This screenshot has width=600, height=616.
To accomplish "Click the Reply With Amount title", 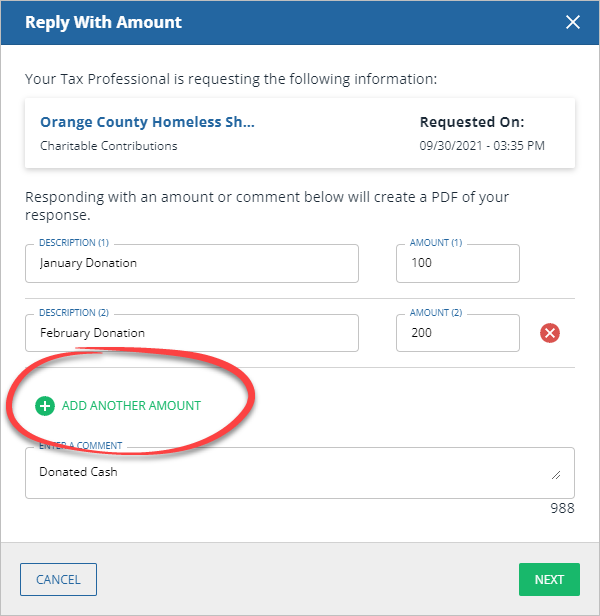I will pyautogui.click(x=103, y=22).
